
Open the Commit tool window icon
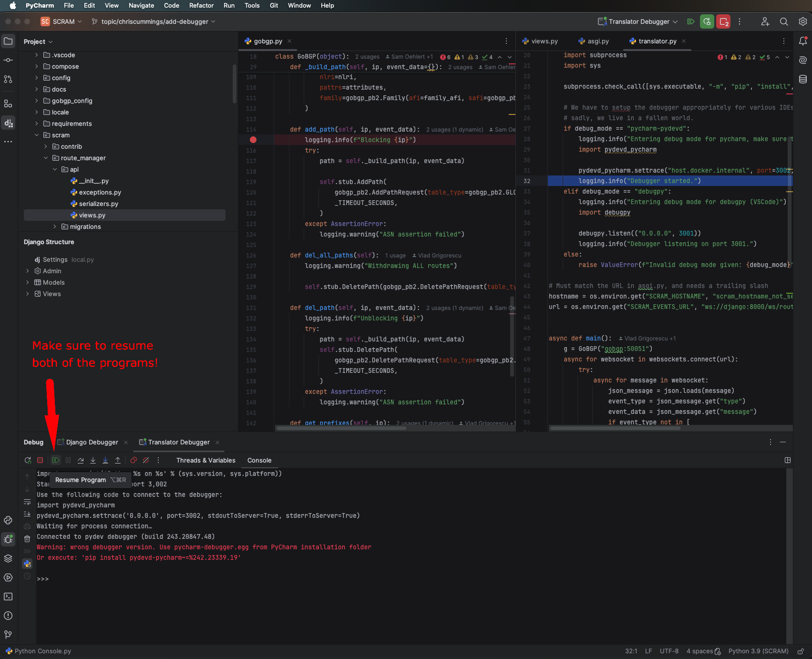[8, 60]
